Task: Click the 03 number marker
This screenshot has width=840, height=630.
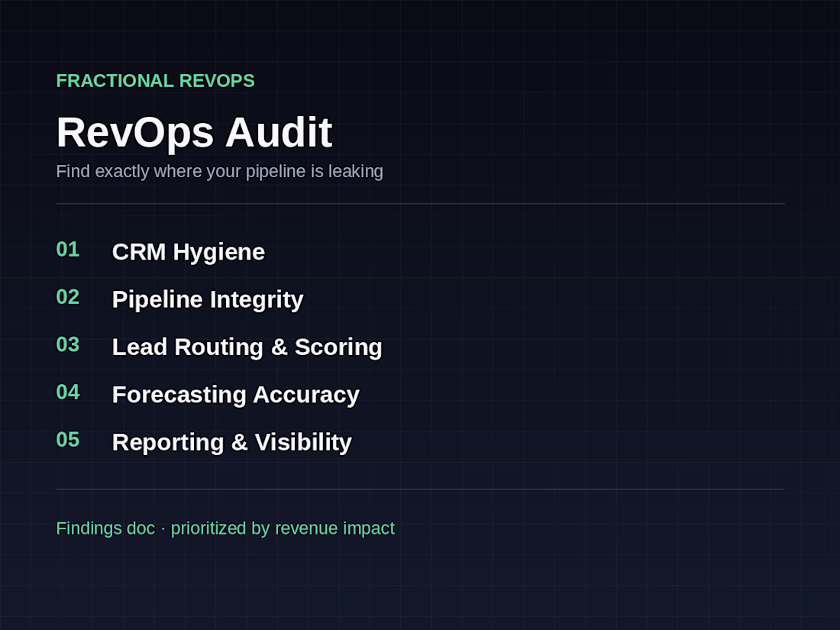Action: [68, 345]
